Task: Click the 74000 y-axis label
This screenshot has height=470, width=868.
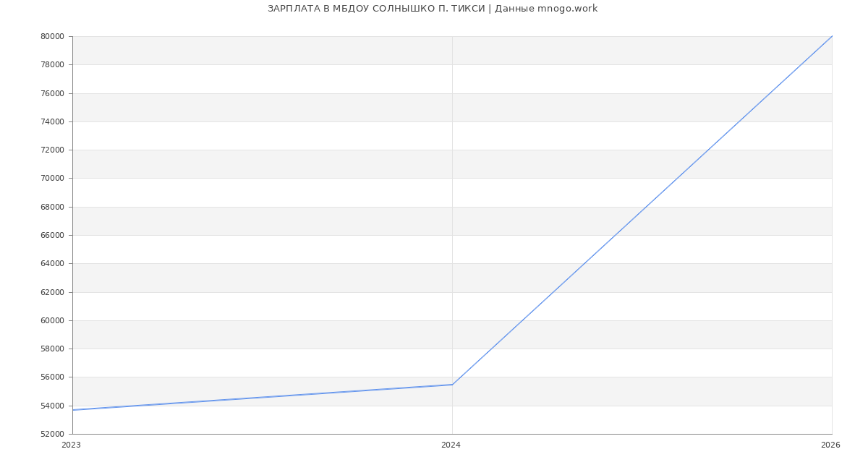Action: (x=52, y=121)
